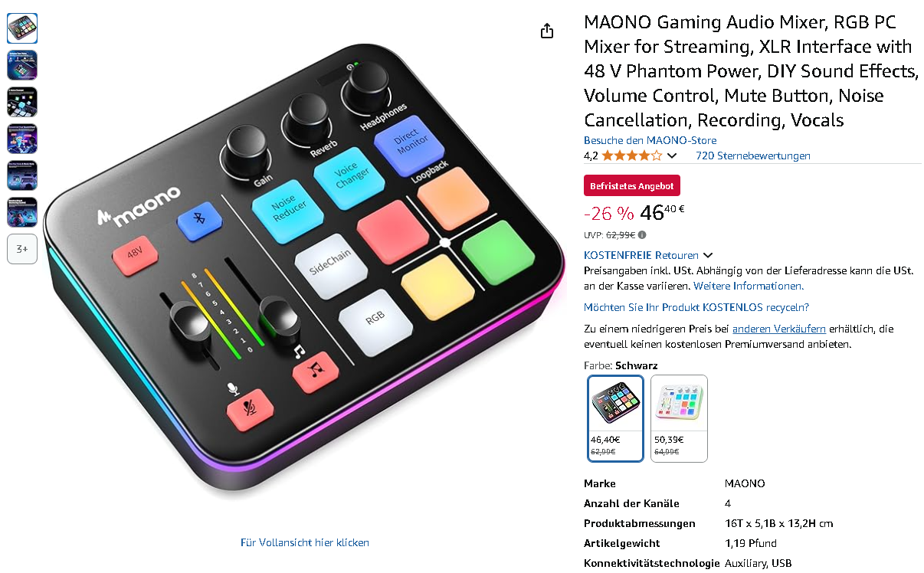Select the first product thumbnail
Image resolution: width=924 pixels, height=573 pixels.
coord(22,28)
